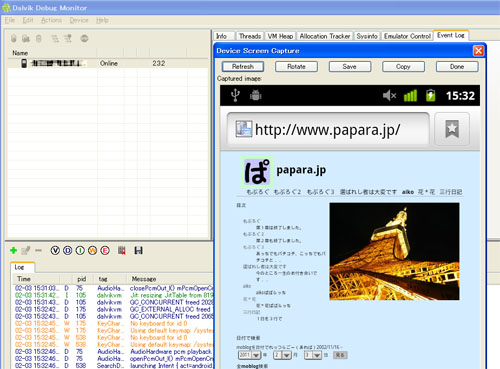This screenshot has height=369, width=500.
Task: Open the Device menu
Action: coord(79,20)
